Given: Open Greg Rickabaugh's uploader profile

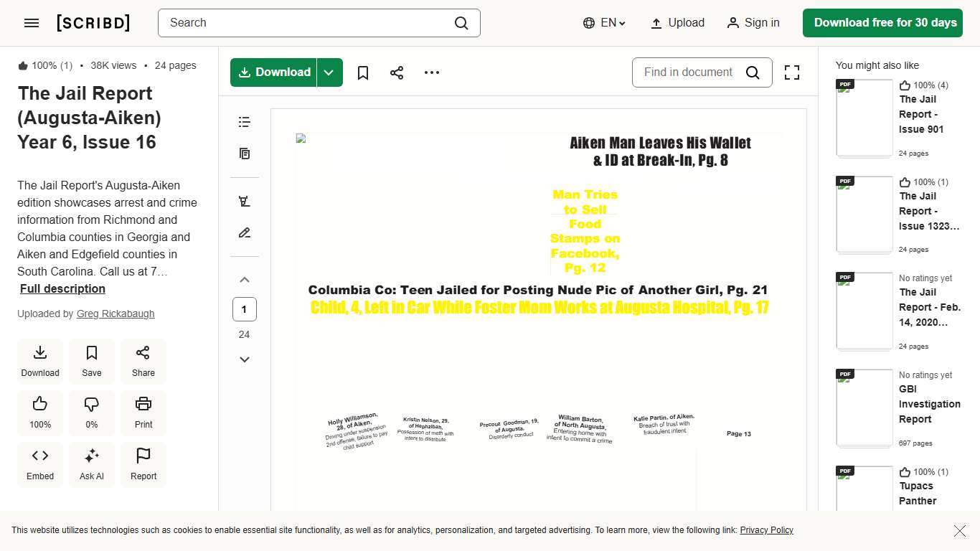Looking at the screenshot, I should click(x=116, y=314).
